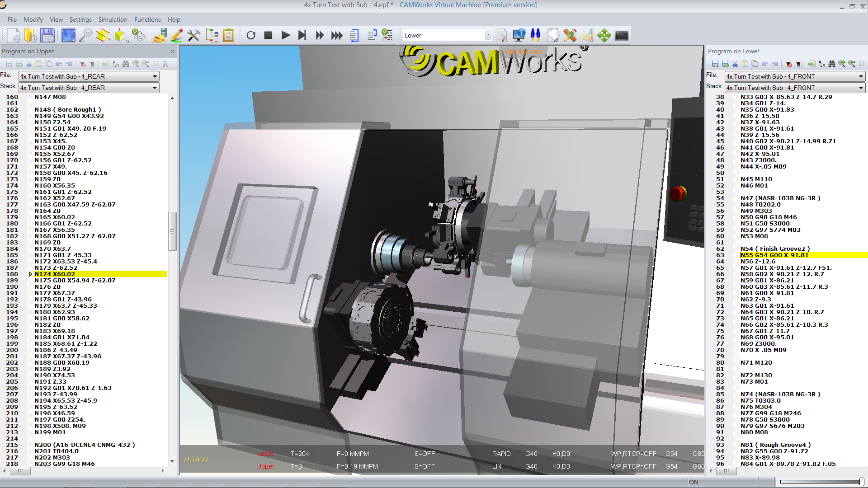
Task: Open the black console terminal icon
Action: pyautogui.click(x=622, y=35)
